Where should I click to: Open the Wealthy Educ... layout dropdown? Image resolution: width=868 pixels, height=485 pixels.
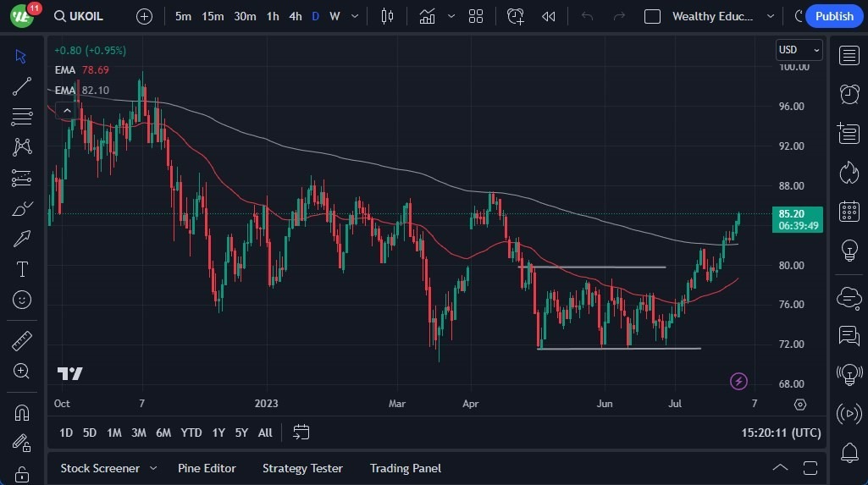point(770,16)
